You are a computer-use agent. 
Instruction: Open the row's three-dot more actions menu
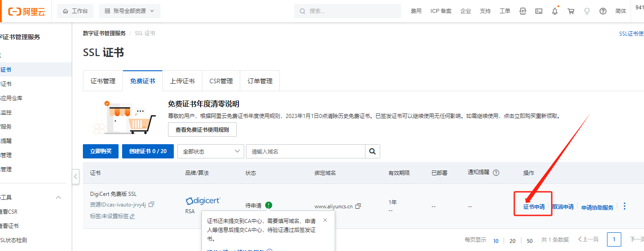(x=624, y=206)
